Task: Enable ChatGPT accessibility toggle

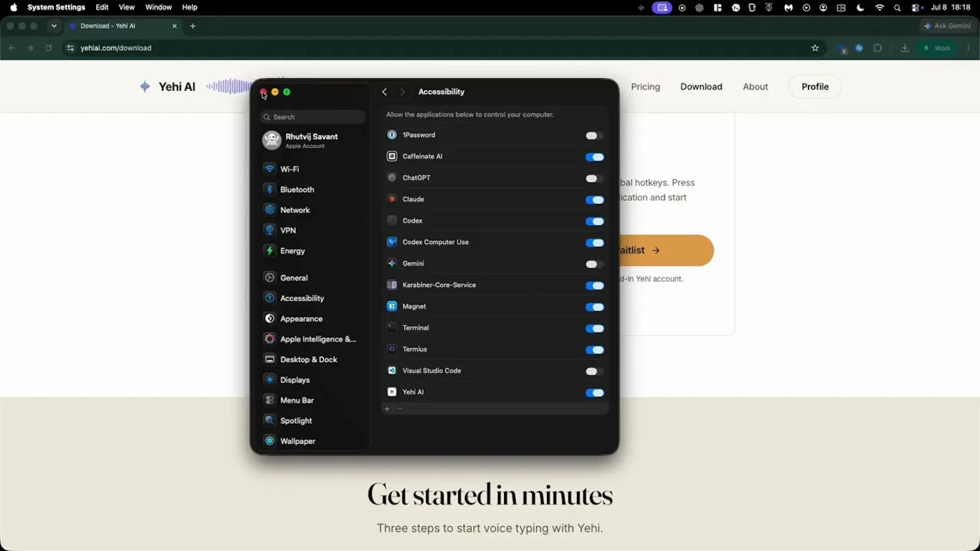Action: (594, 178)
